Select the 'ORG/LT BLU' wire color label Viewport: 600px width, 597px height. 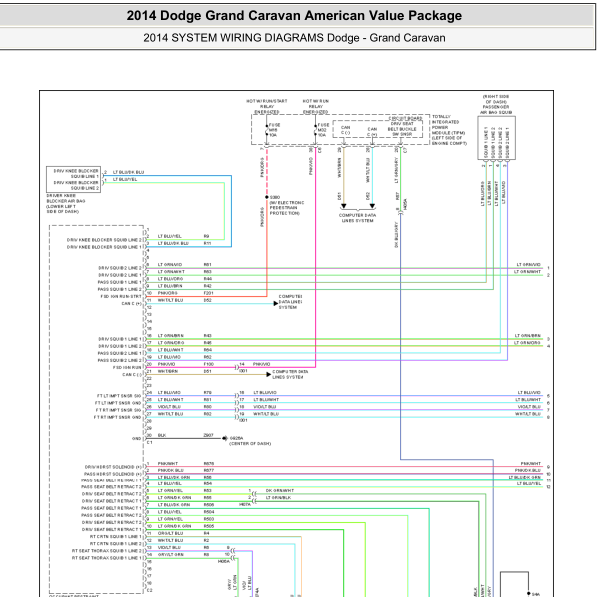click(x=170, y=533)
